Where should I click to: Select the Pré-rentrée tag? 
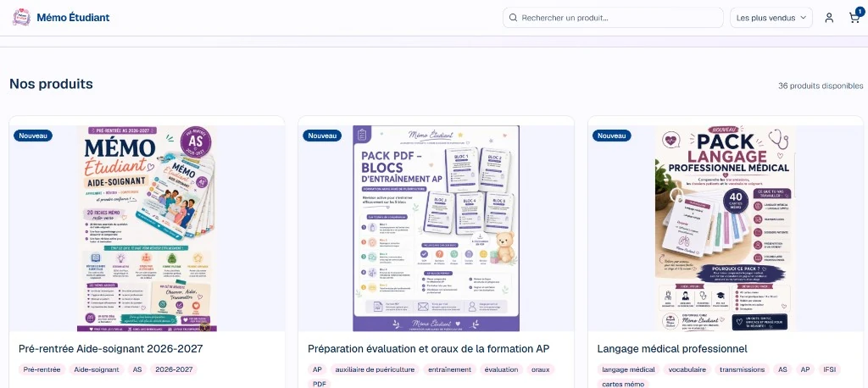tap(42, 369)
